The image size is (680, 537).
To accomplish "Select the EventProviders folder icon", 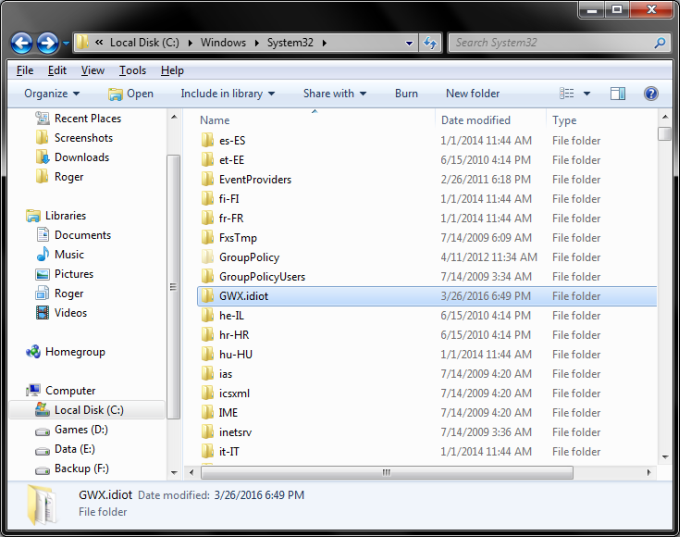I will click(207, 180).
